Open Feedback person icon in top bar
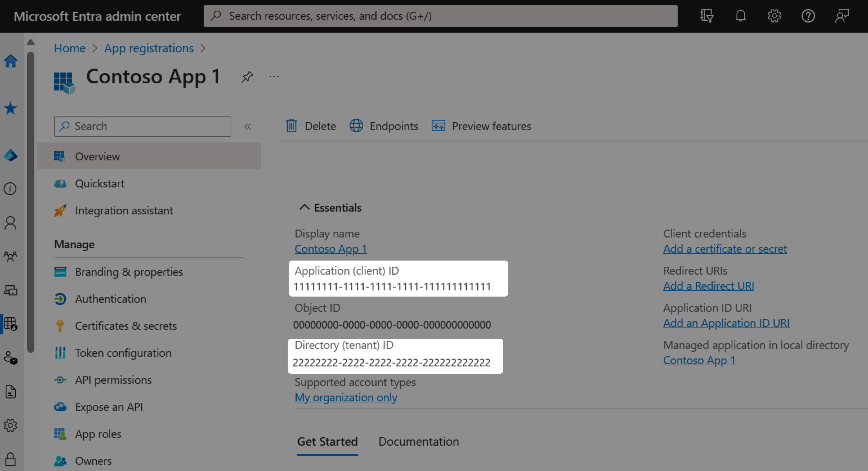The image size is (868, 471). (842, 16)
